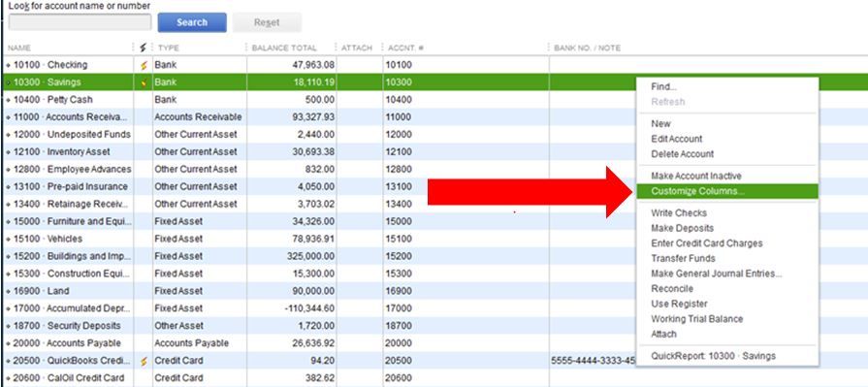Select the 10100 Checking account row
868x387 pixels.
tap(50, 65)
